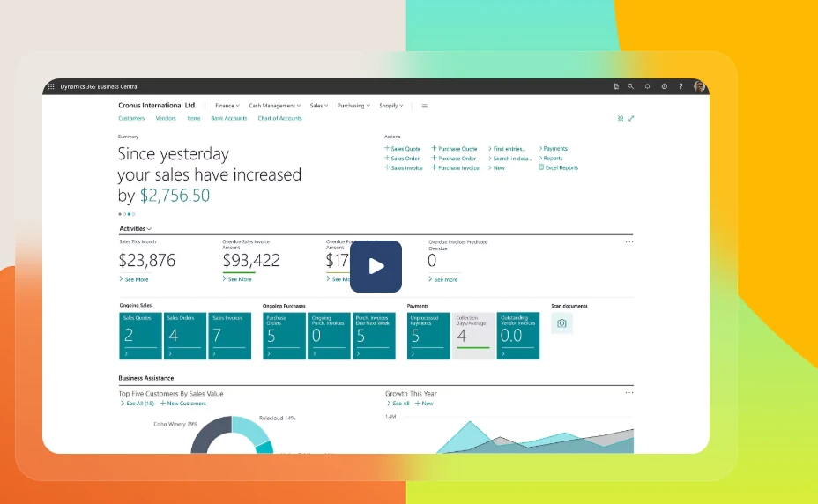Image resolution: width=818 pixels, height=504 pixels.
Task: Click the $2,756.50 sales increase amount
Action: pyautogui.click(x=175, y=196)
